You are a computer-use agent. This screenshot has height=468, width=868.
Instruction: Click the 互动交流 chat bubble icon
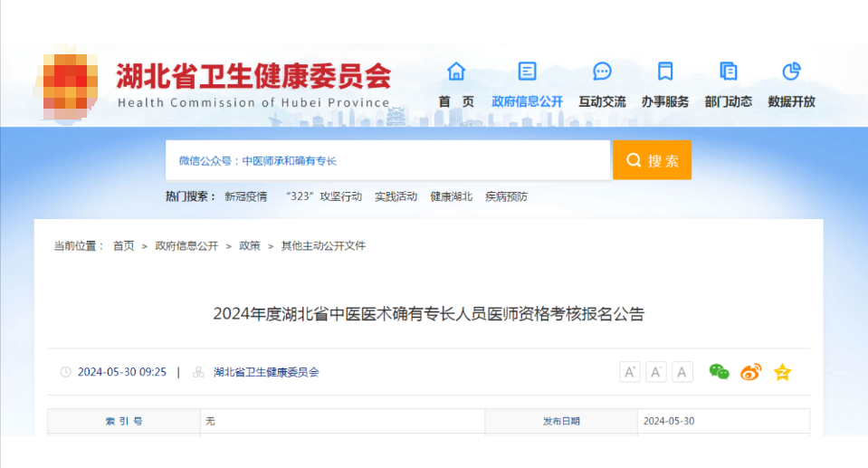coord(602,72)
